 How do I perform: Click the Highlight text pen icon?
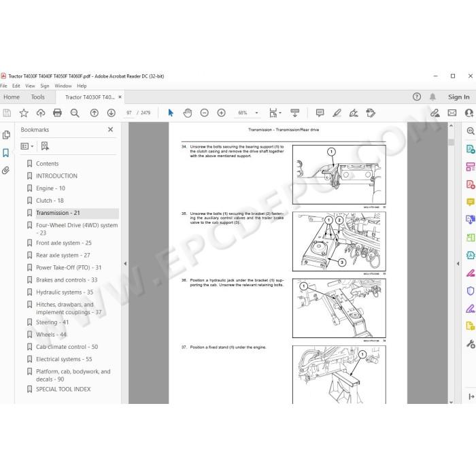[337, 113]
